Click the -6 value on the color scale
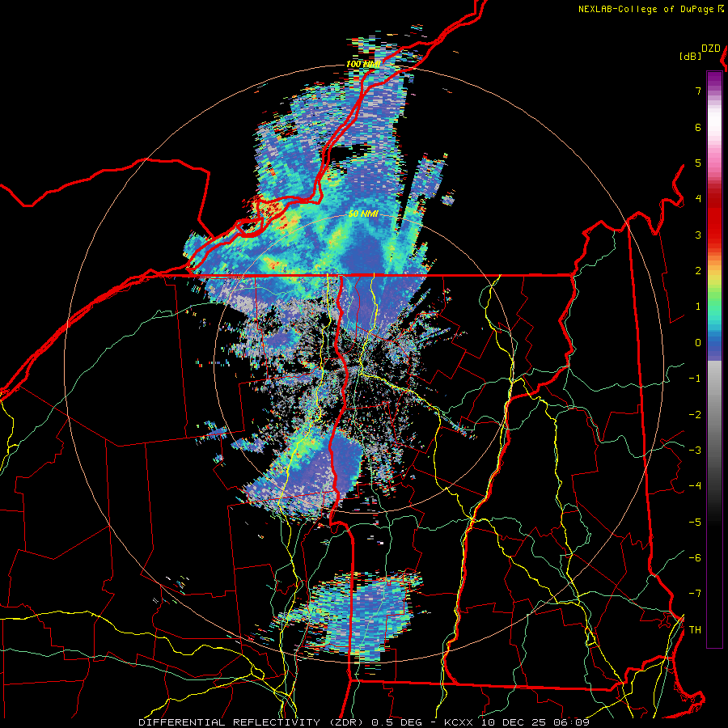 pyautogui.click(x=695, y=558)
